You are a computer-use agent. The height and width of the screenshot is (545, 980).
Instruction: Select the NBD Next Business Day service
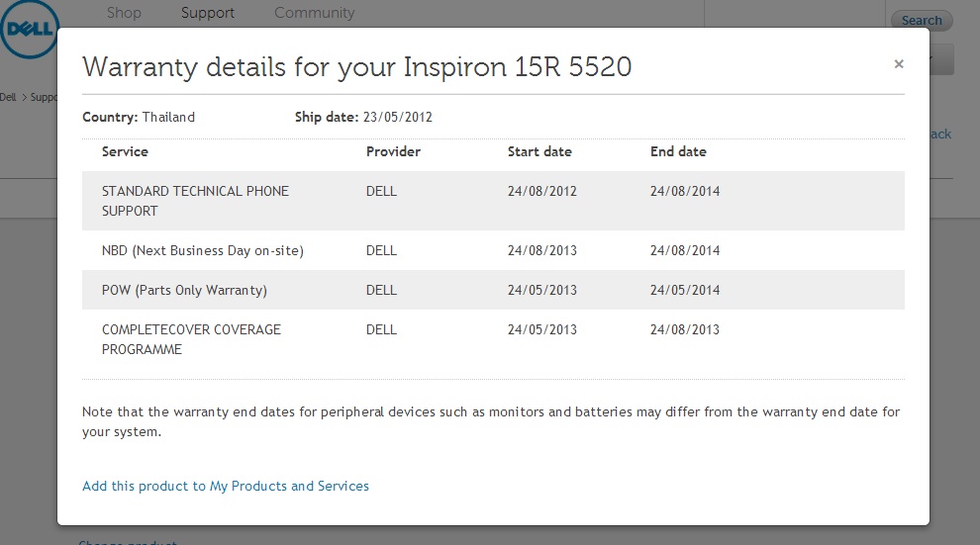coord(203,250)
